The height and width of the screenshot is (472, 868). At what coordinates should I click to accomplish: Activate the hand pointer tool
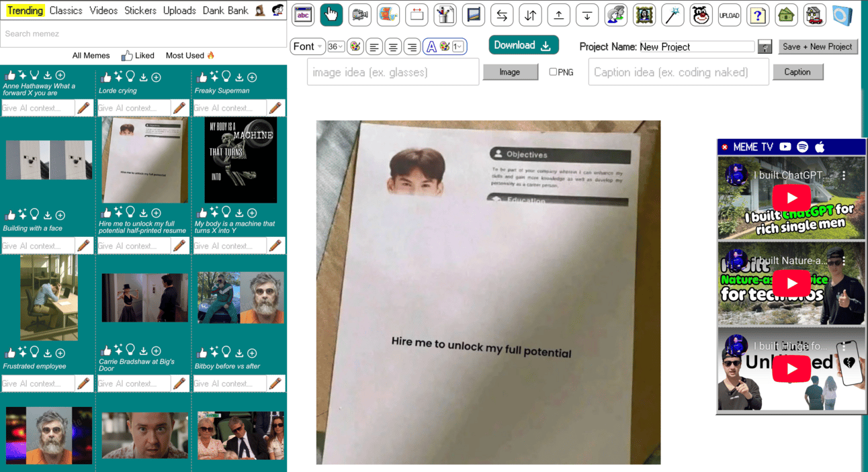(332, 15)
